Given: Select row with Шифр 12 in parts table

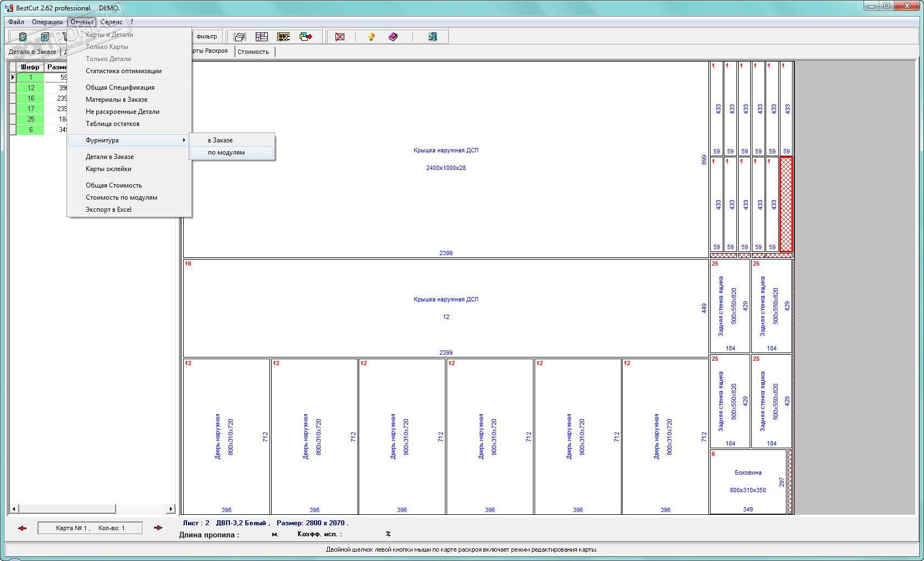Looking at the screenshot, I should tap(30, 88).
